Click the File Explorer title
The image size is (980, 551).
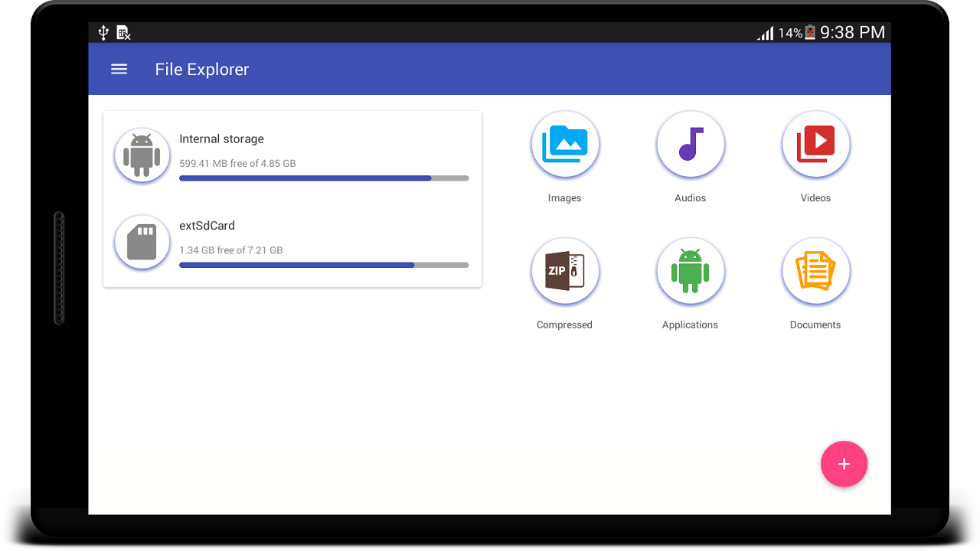tap(202, 70)
